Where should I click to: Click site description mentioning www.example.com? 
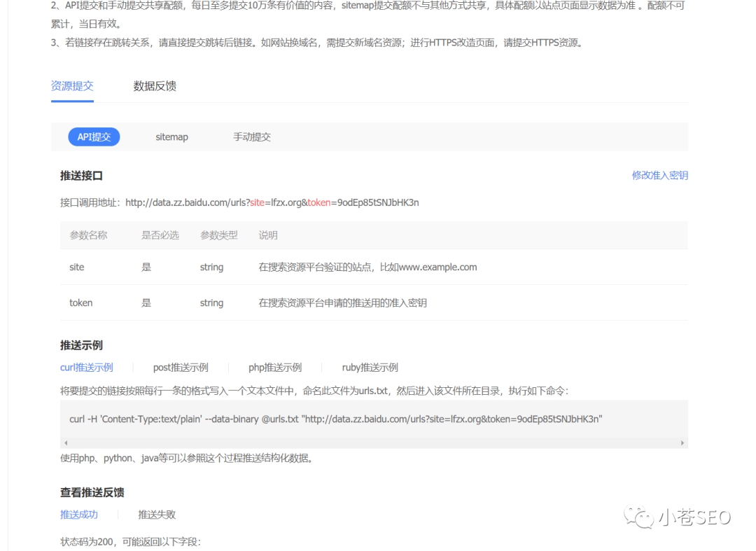368,267
